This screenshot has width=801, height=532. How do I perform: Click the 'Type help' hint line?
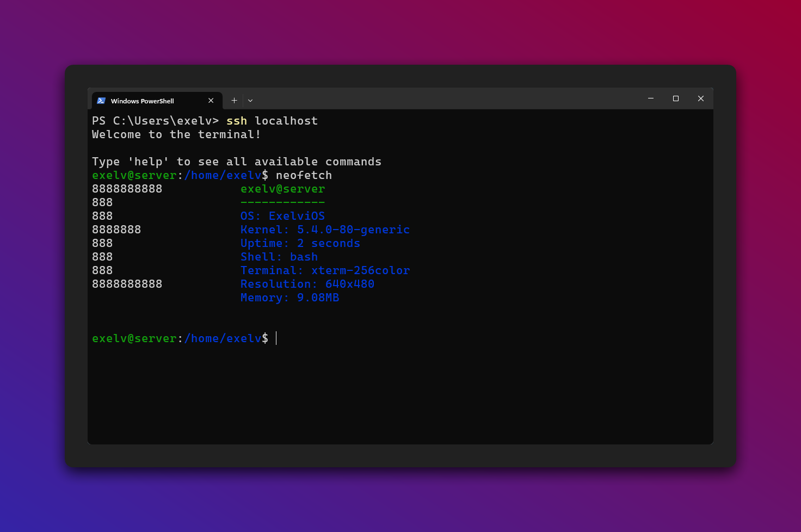pos(237,162)
